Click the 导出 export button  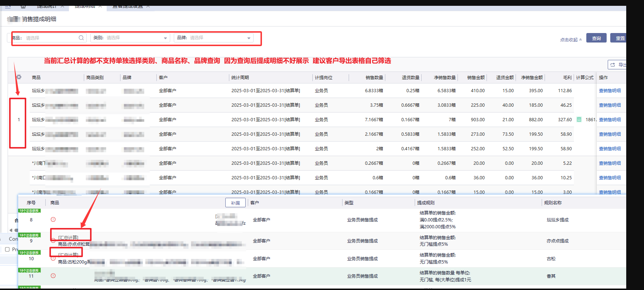click(618, 65)
